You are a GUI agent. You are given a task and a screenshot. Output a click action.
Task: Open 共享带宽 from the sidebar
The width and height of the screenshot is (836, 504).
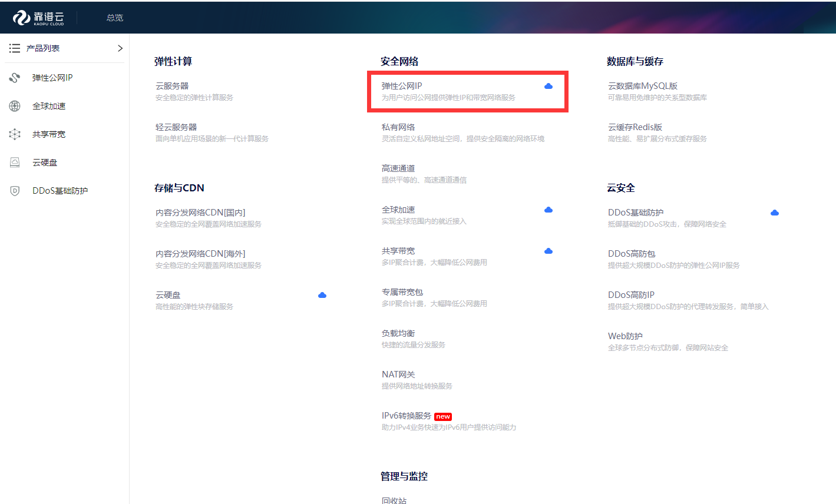pyautogui.click(x=49, y=134)
